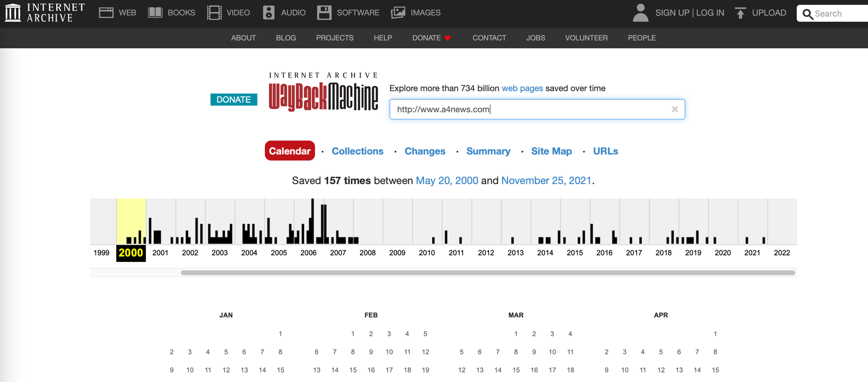Open the Video section icon

point(214,13)
